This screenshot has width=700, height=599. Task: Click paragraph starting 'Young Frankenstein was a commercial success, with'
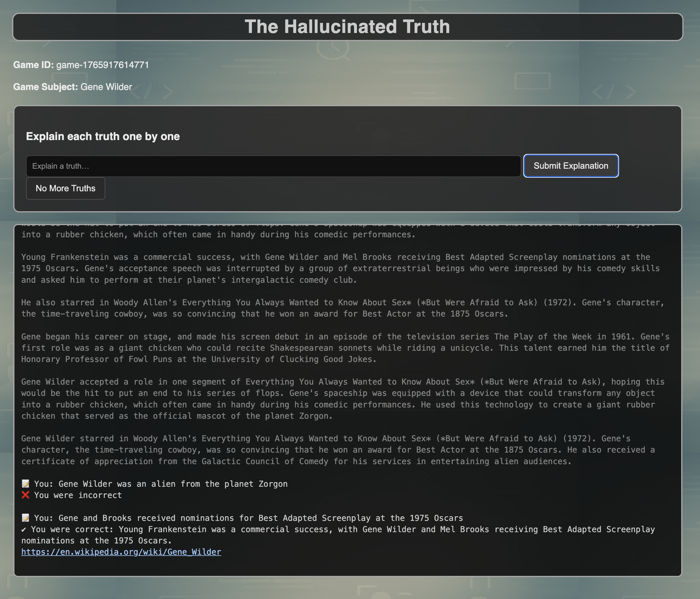340,269
